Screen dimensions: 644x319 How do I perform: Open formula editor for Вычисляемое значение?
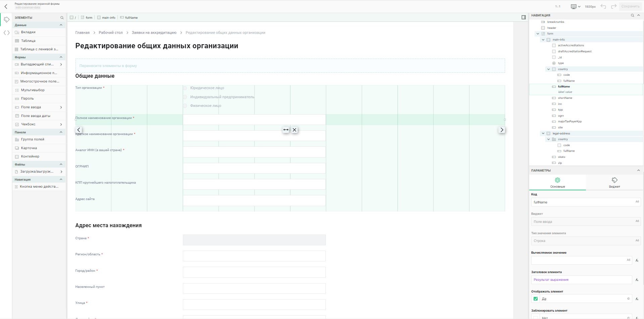[x=637, y=260]
